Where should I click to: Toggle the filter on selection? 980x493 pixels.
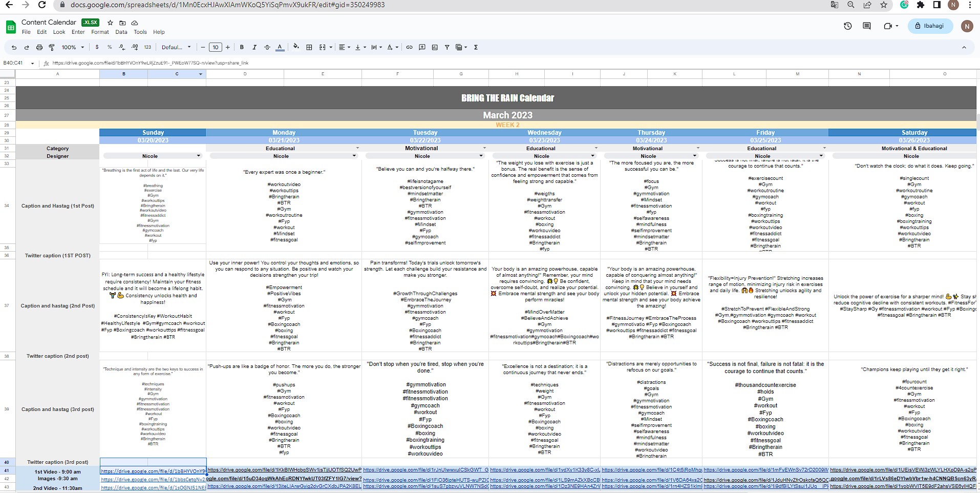point(447,47)
